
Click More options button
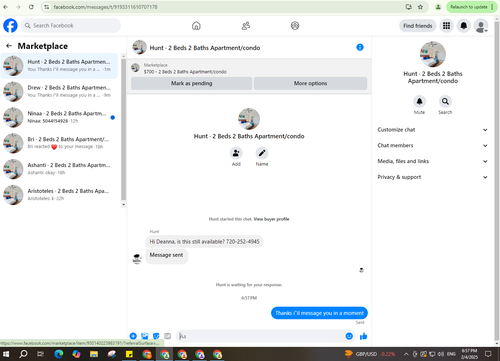click(x=310, y=83)
